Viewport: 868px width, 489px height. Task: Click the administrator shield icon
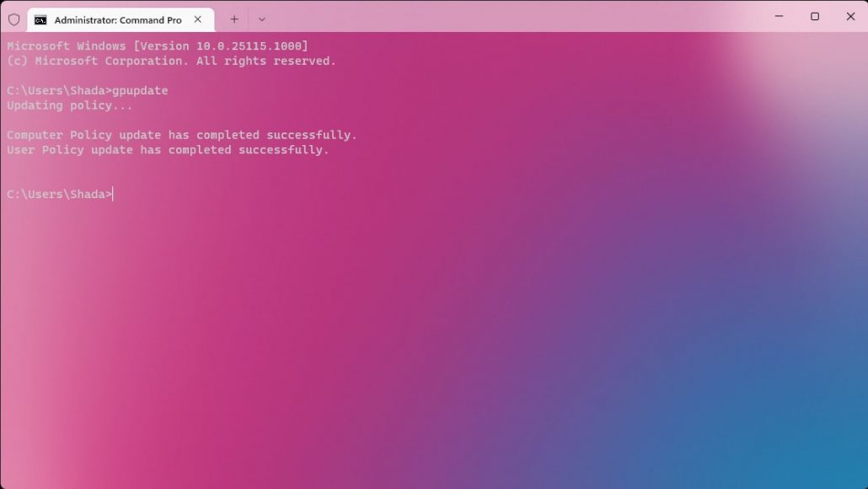pos(13,19)
